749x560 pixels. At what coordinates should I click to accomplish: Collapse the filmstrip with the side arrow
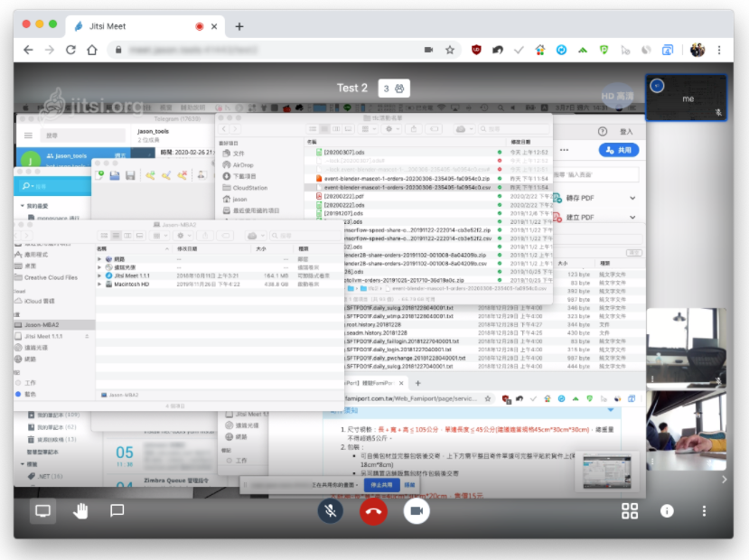click(x=725, y=480)
